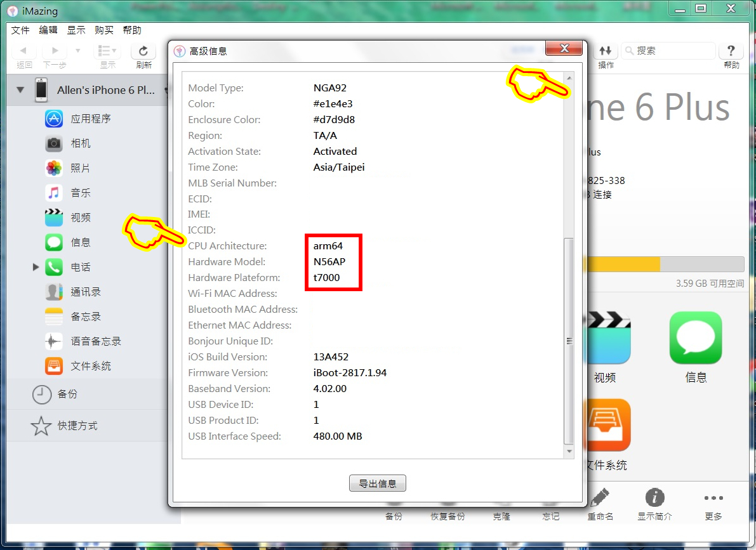The width and height of the screenshot is (756, 550).
Task: Open the 语音备忘录 voice memos icon
Action: (x=53, y=341)
